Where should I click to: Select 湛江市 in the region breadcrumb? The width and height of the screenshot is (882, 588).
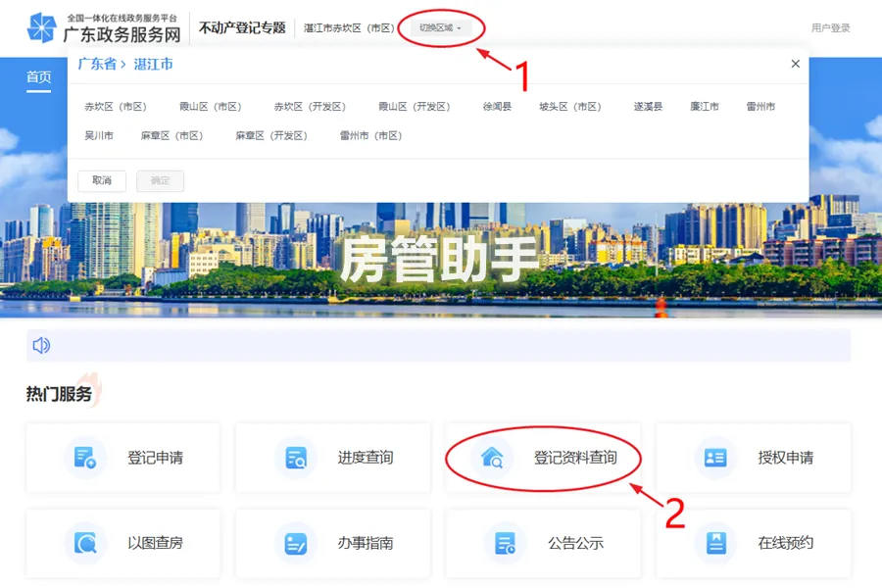coord(153,64)
